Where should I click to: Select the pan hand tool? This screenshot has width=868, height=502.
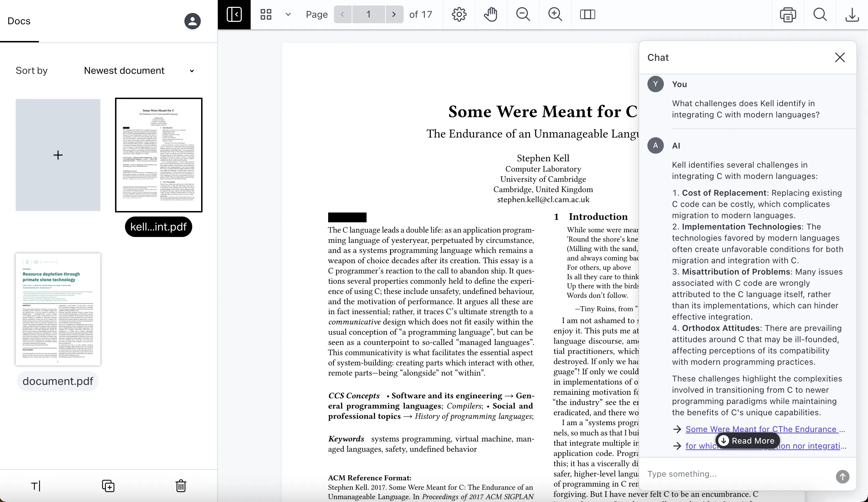click(491, 14)
